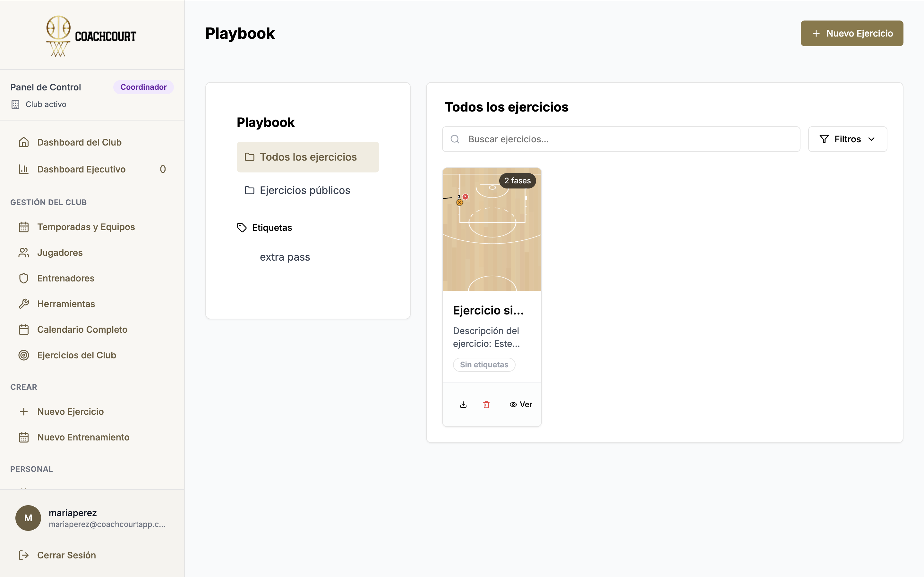
Task: Click the Etiquetas tag icon
Action: 241,227
